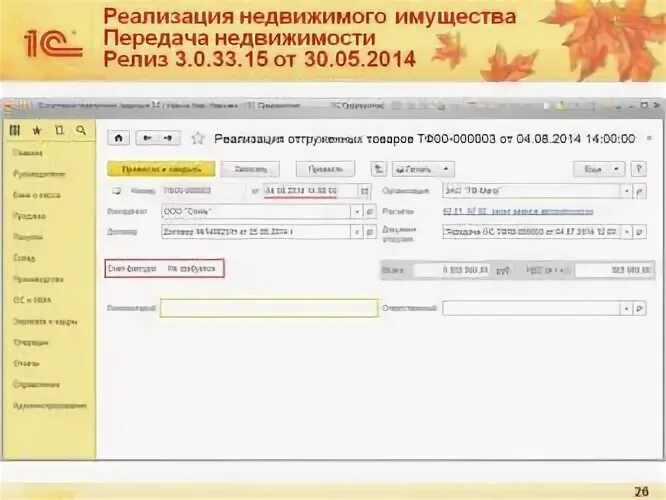This screenshot has height=500, width=666.
Task: Open the Договор record with its open button
Action: (x=370, y=232)
